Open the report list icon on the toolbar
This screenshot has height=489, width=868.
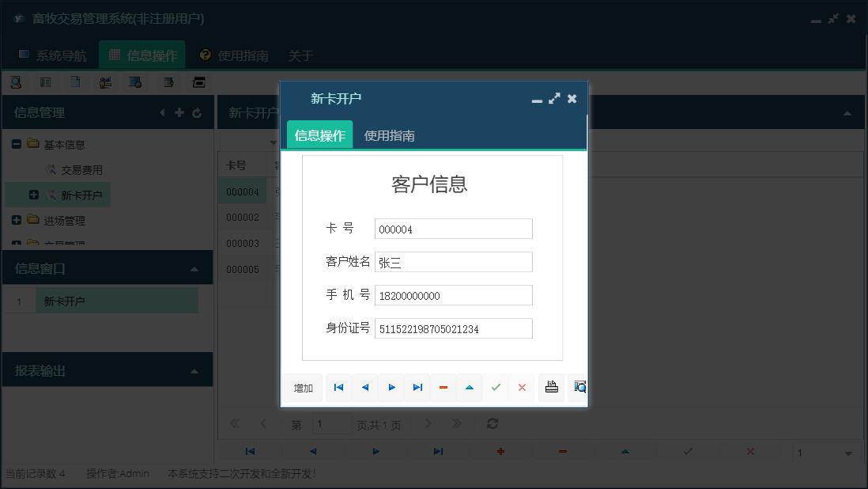point(44,81)
